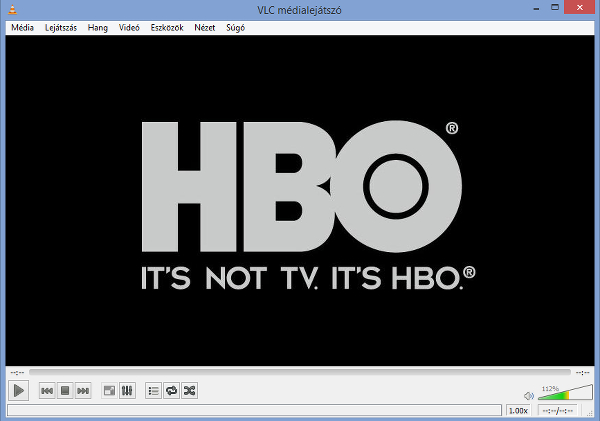
Task: Open the Videó menu
Action: [x=129, y=28]
